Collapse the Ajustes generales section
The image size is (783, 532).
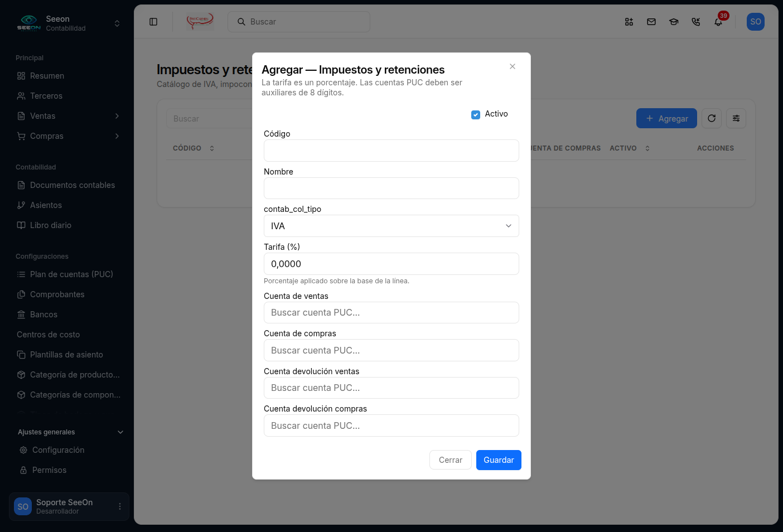[70, 432]
